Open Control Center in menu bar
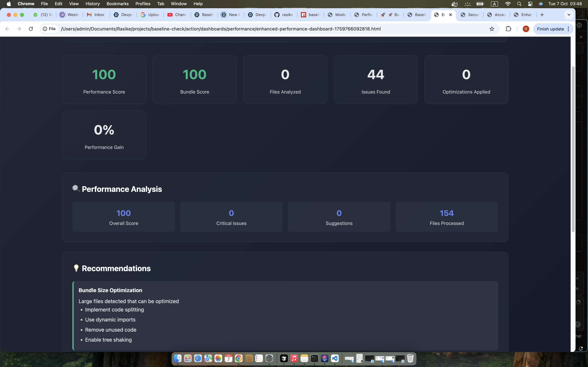588x367 pixels. 530,4
